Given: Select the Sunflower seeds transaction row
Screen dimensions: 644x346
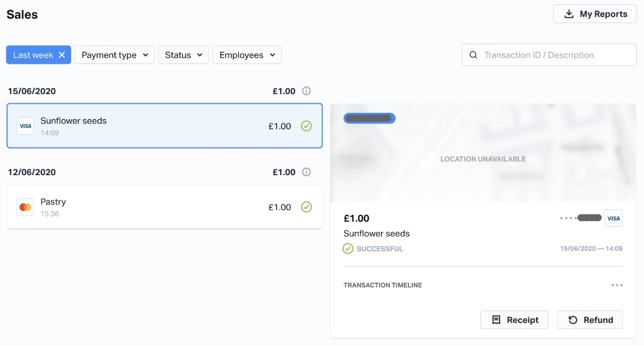Looking at the screenshot, I should pos(165,126).
